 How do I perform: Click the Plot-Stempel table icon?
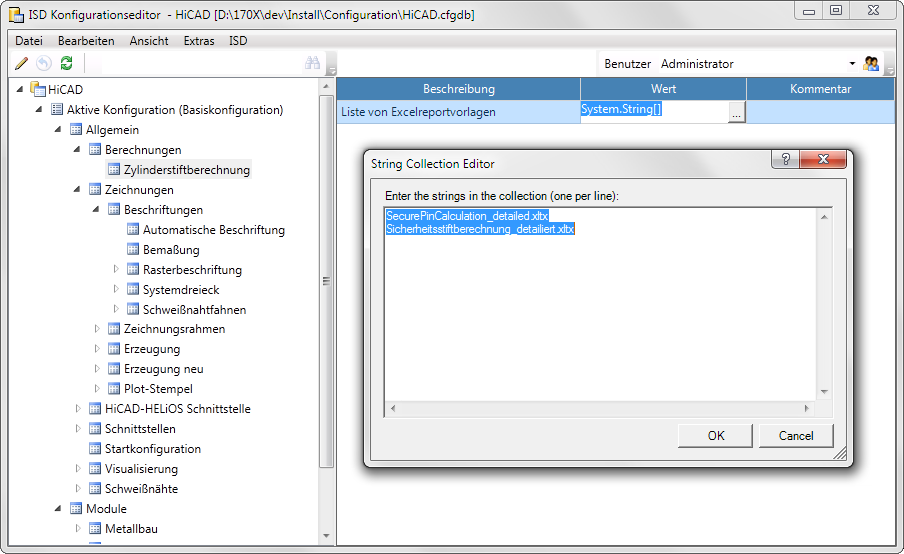(x=114, y=389)
